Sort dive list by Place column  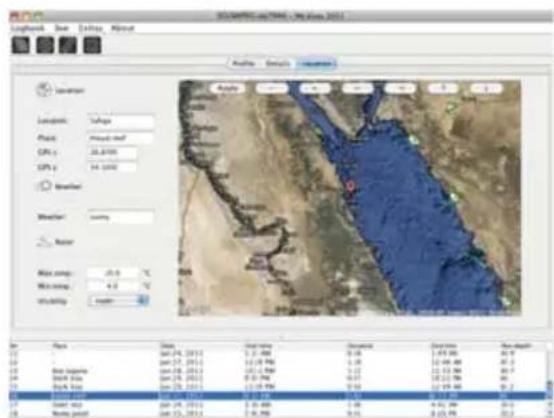pyautogui.click(x=60, y=346)
